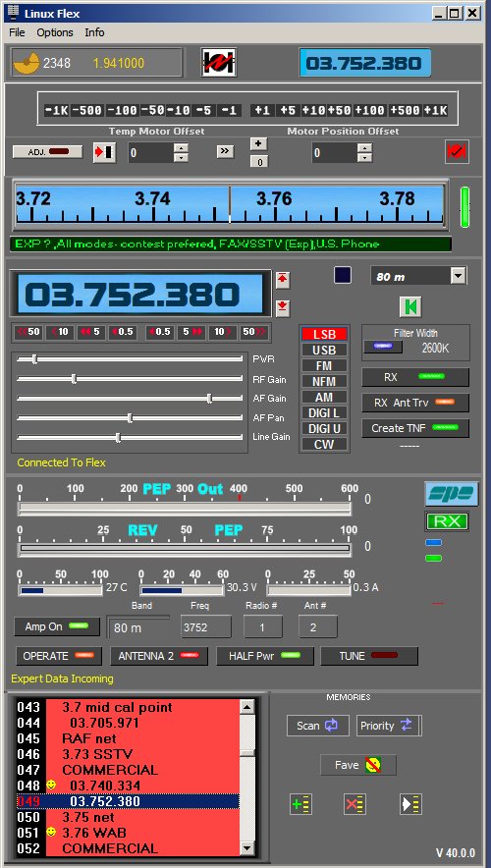Click the frequency down red arrow icon
Screen dimensions: 491x868
click(283, 307)
